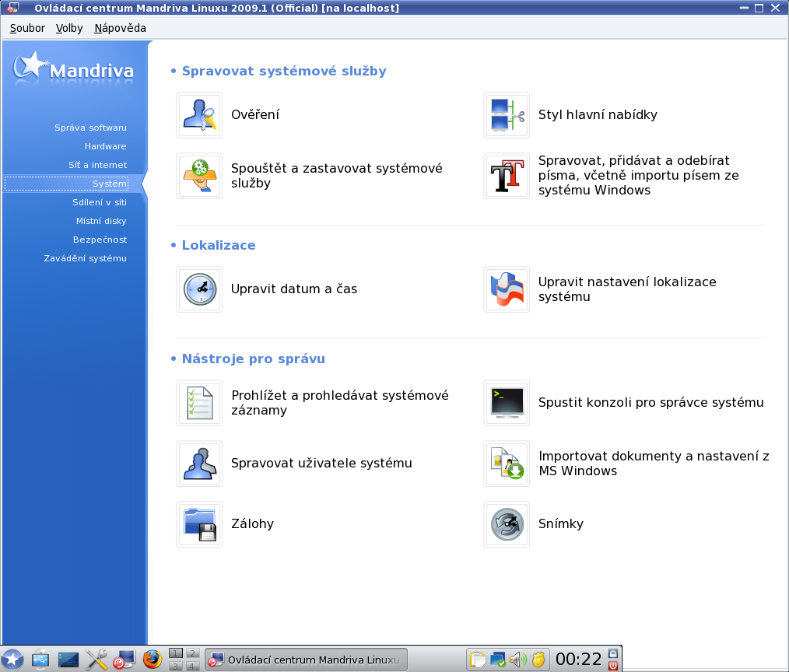Click the lock screen icon beside clock

click(x=613, y=653)
